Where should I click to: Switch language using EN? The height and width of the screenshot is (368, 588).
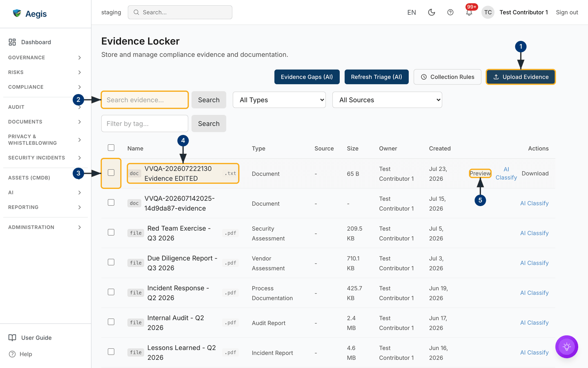pyautogui.click(x=412, y=12)
